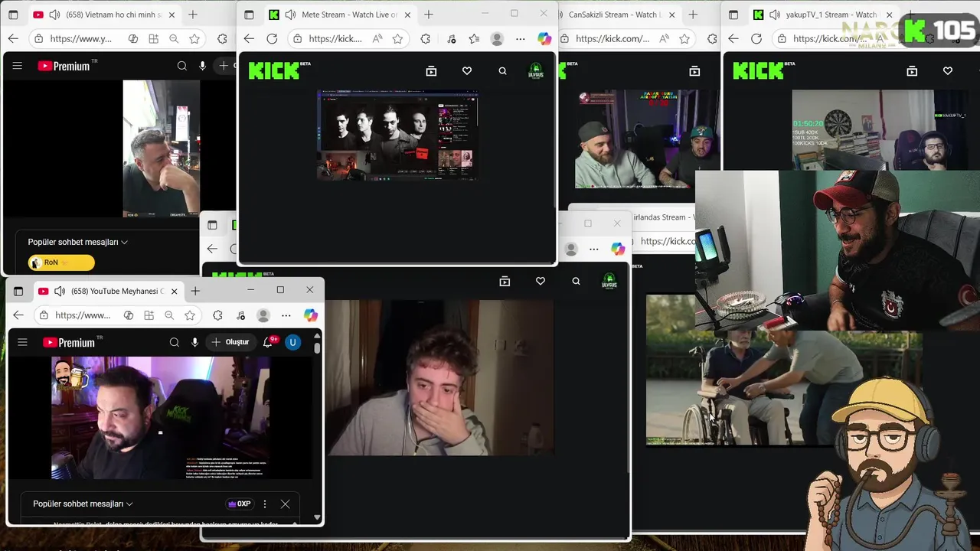Viewport: 980px width, 551px height.
Task: Click the 0XP points badge in chat
Action: [x=240, y=504]
